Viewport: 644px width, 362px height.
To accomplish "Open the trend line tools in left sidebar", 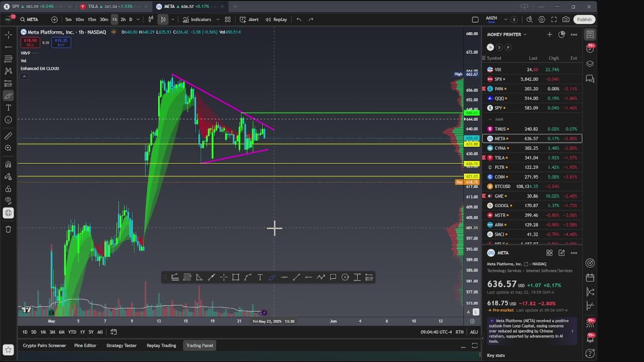I will point(9,47).
